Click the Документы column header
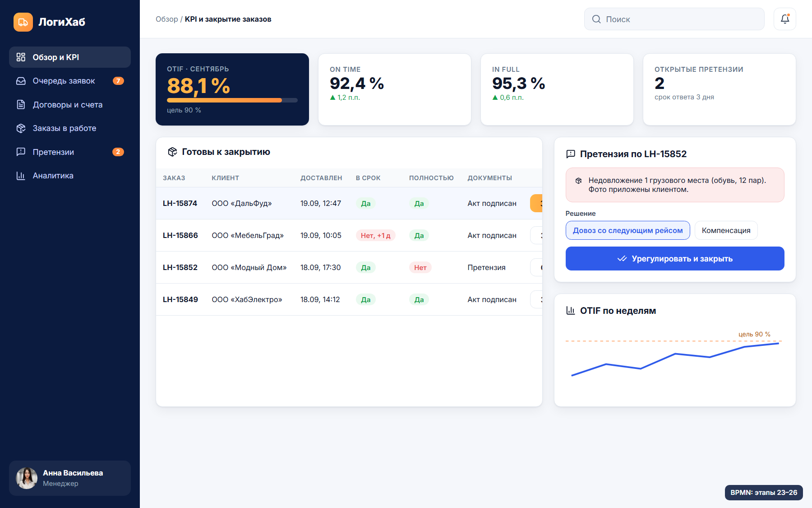This screenshot has width=812, height=508. click(x=489, y=178)
